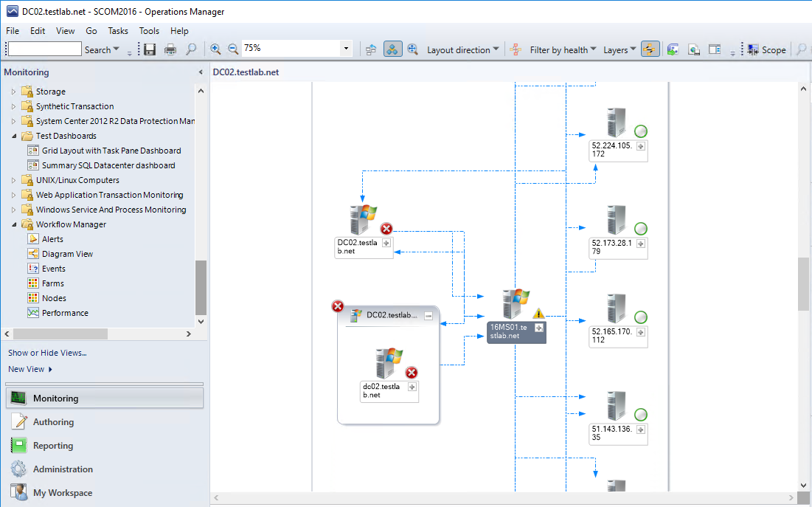Open the Alerts view under Workflow Manager

pos(52,239)
